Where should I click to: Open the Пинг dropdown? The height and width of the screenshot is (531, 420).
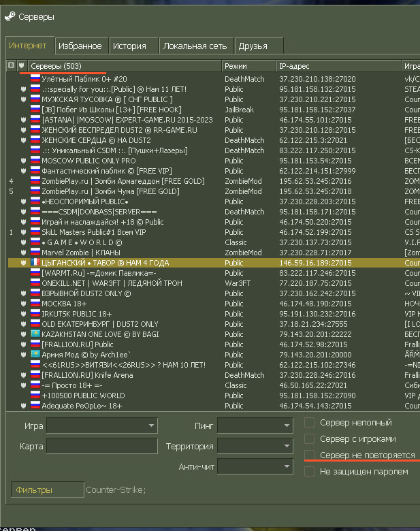point(255,425)
